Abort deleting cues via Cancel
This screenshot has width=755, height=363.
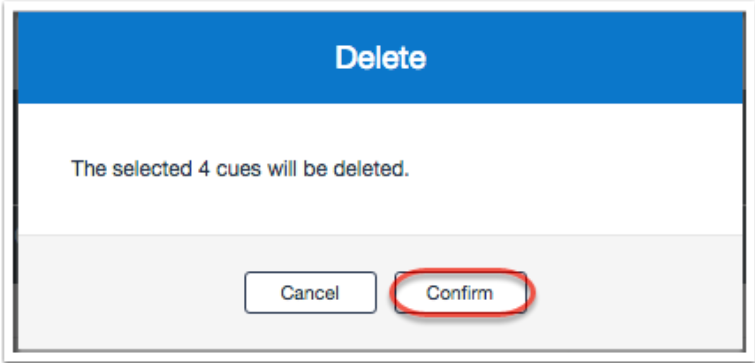click(x=310, y=292)
